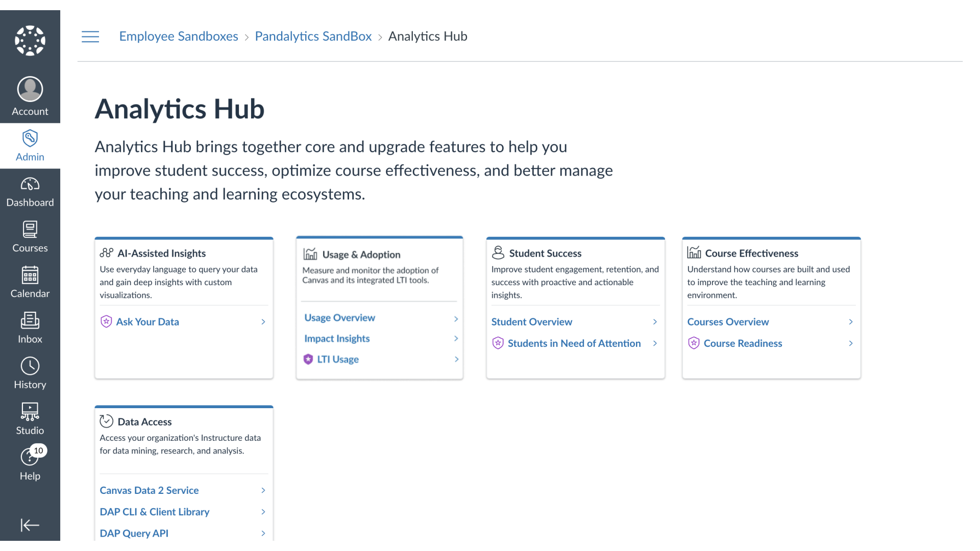Screen dimensions: 980x551
Task: Toggle the hamburger course menu
Action: 90,37
